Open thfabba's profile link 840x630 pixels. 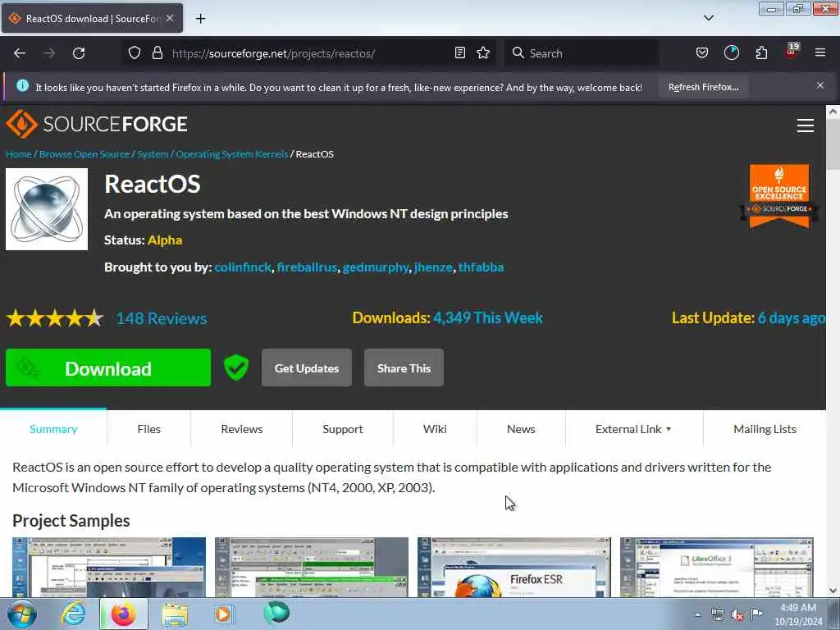[481, 267]
